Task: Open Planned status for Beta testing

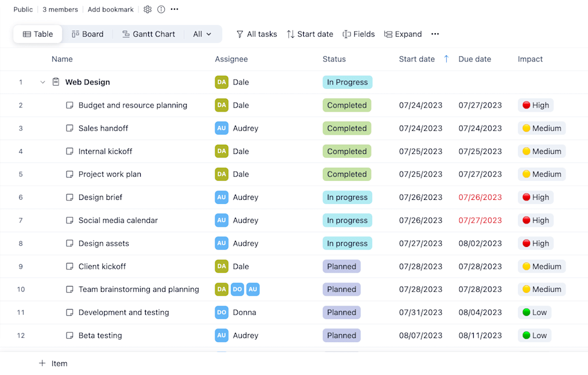Action: coord(342,335)
